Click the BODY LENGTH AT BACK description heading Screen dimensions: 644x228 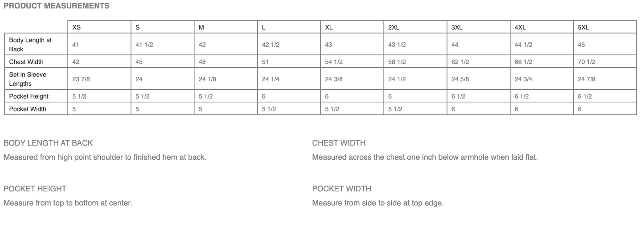pyautogui.click(x=48, y=143)
